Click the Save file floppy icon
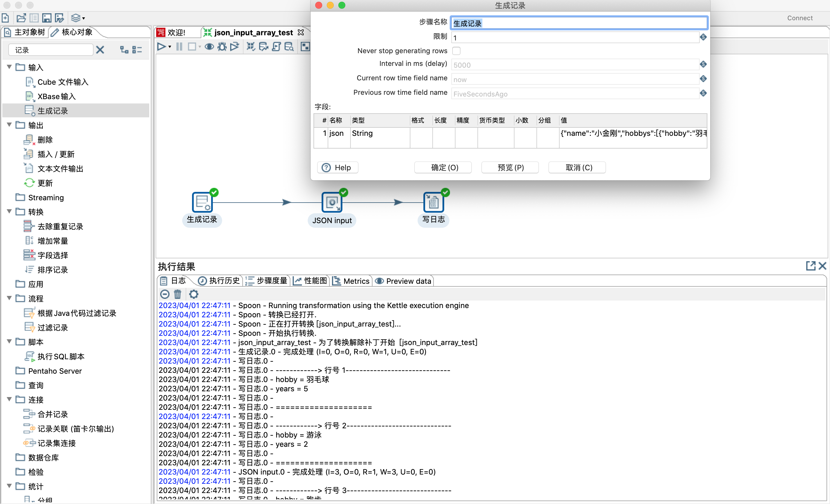Screen dimensions: 830x504 click(x=47, y=18)
